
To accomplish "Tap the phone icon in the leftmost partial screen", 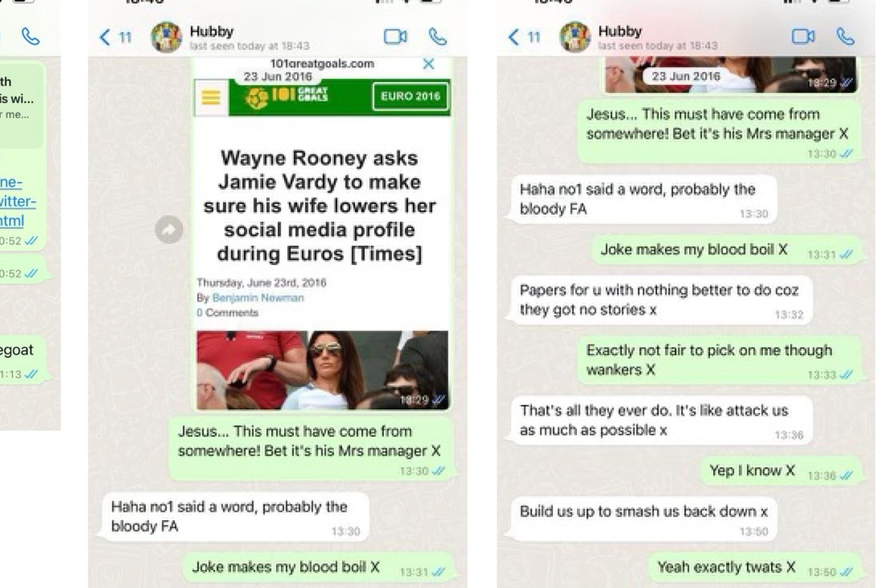I will click(30, 36).
